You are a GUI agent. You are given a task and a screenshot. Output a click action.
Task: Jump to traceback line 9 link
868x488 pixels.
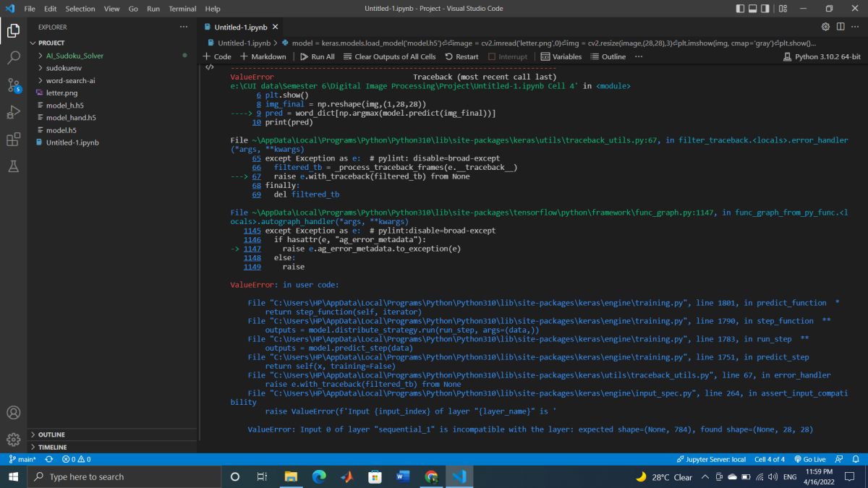point(259,114)
